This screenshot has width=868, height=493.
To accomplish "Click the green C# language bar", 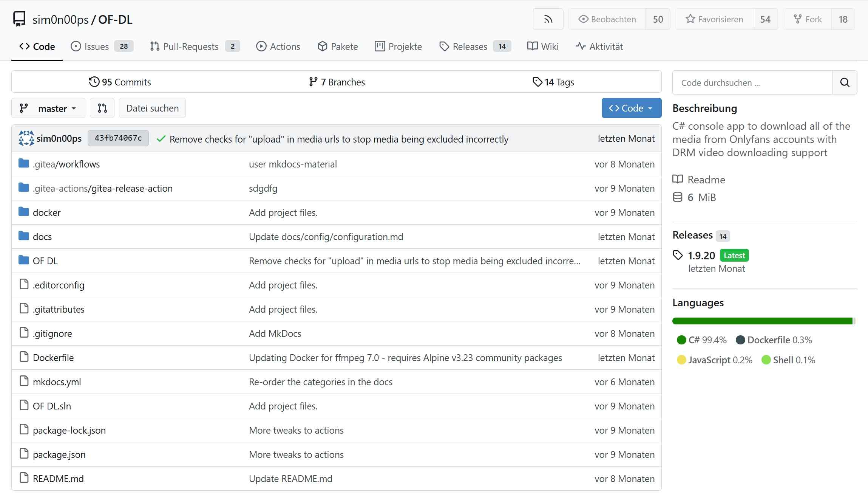I will 762,321.
